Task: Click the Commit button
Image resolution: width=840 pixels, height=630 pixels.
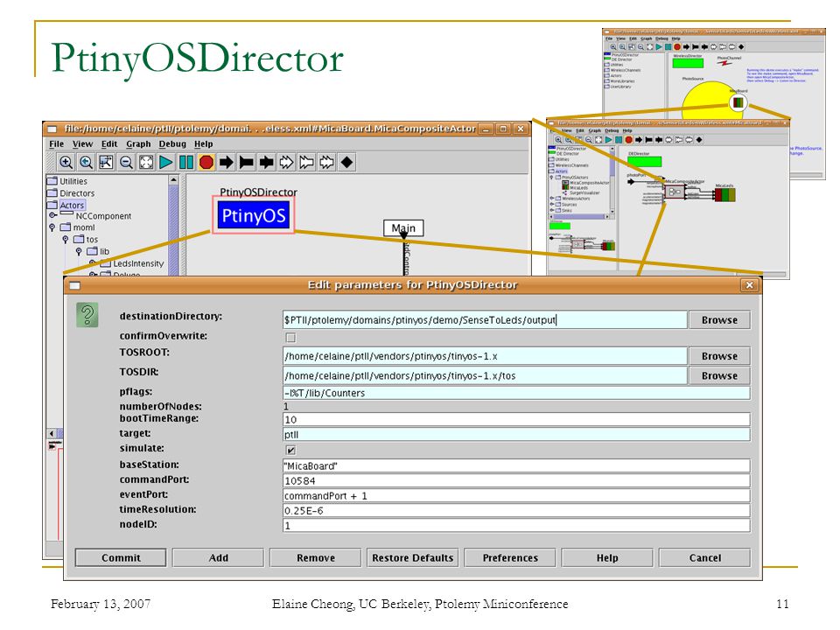Action: pos(121,557)
